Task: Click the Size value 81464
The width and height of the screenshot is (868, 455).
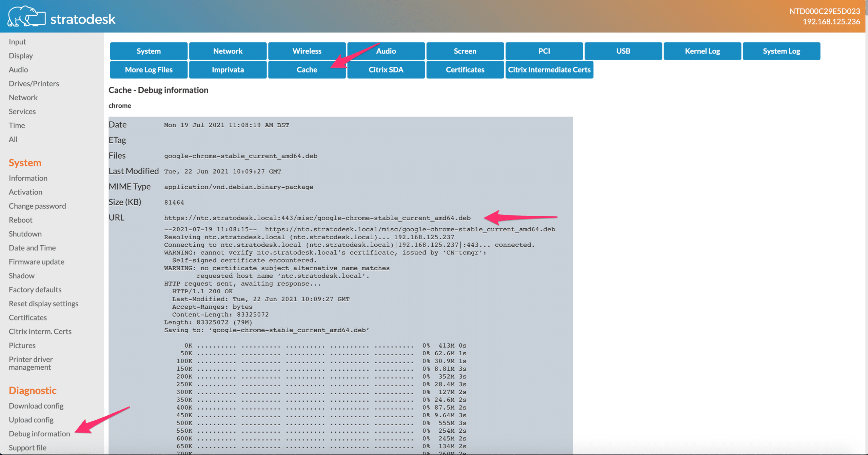Action: [x=174, y=202]
